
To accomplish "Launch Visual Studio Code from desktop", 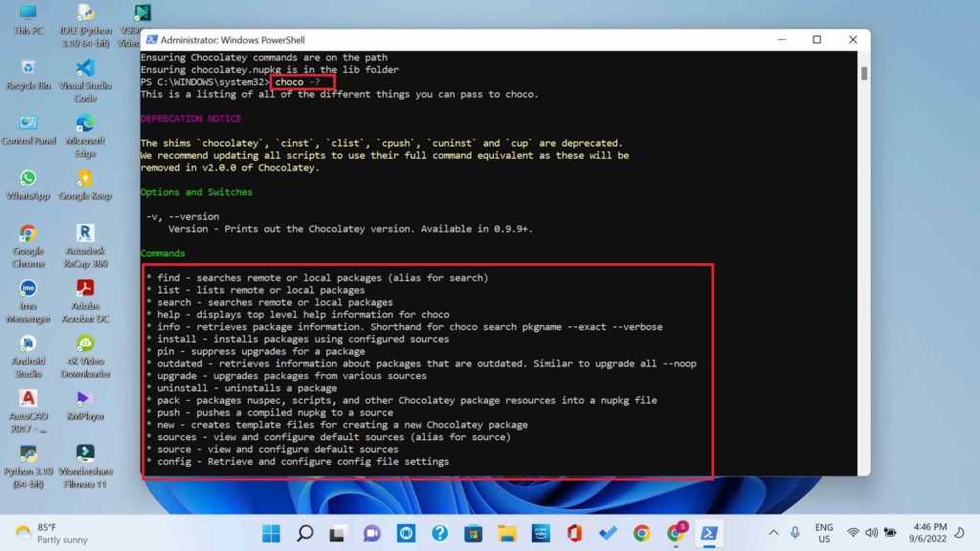I will [x=85, y=80].
